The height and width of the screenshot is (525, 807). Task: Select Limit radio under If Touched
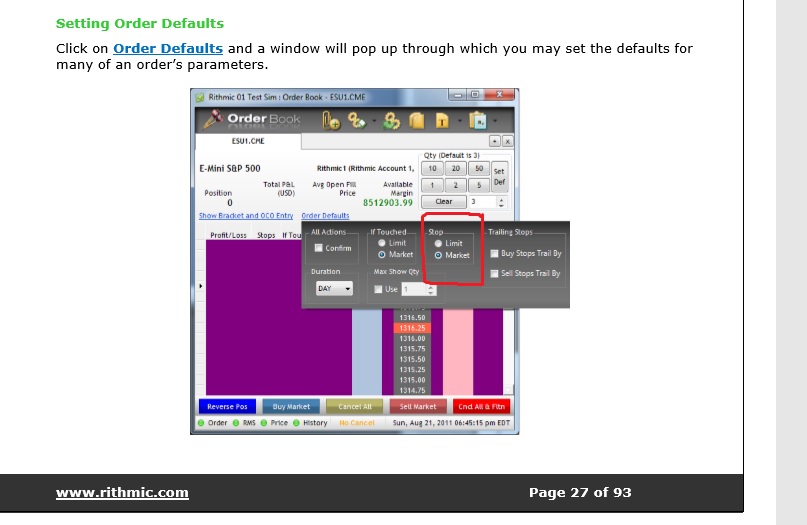click(381, 243)
